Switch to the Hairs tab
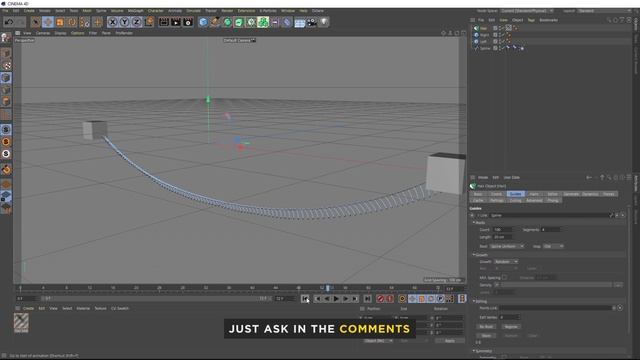The height and width of the screenshot is (360, 640). [x=534, y=194]
